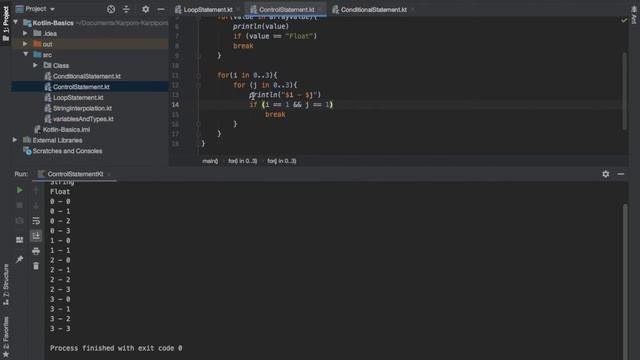Click first for(i in 0..3) breadcrumb

pos(242,161)
